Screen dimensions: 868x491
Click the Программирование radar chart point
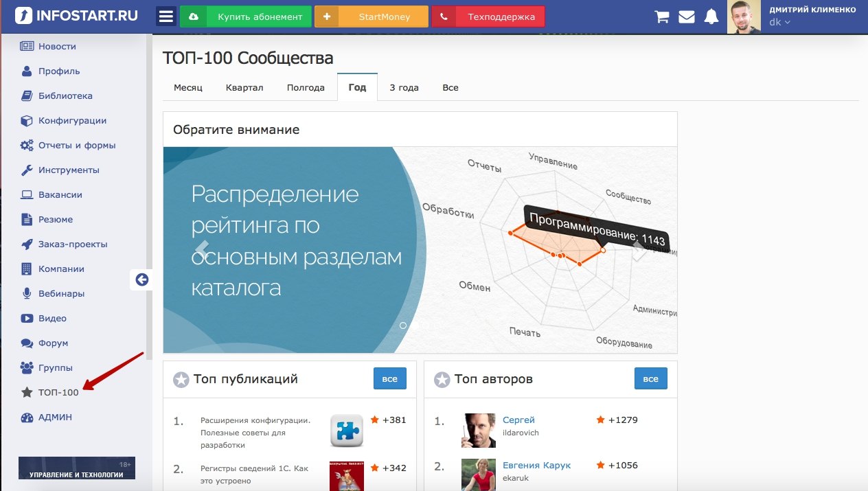click(603, 250)
